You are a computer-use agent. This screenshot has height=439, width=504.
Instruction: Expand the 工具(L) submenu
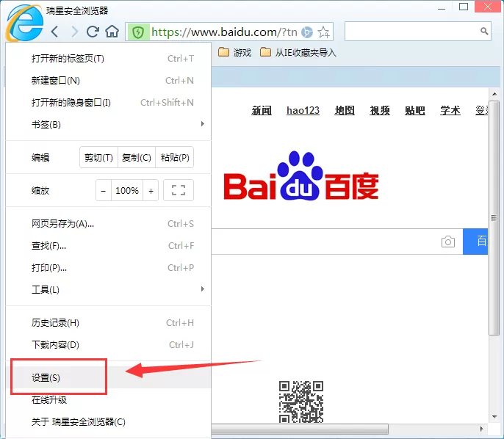108,289
